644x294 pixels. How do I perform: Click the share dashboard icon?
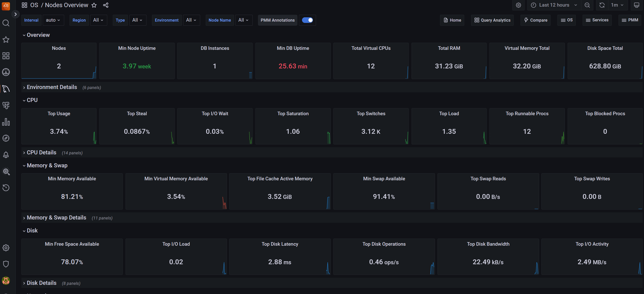tap(106, 5)
